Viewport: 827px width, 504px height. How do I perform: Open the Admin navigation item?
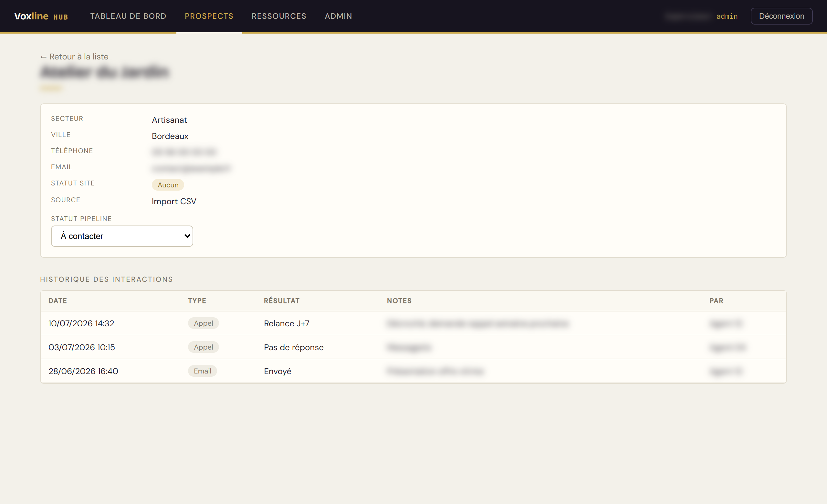[x=338, y=16]
